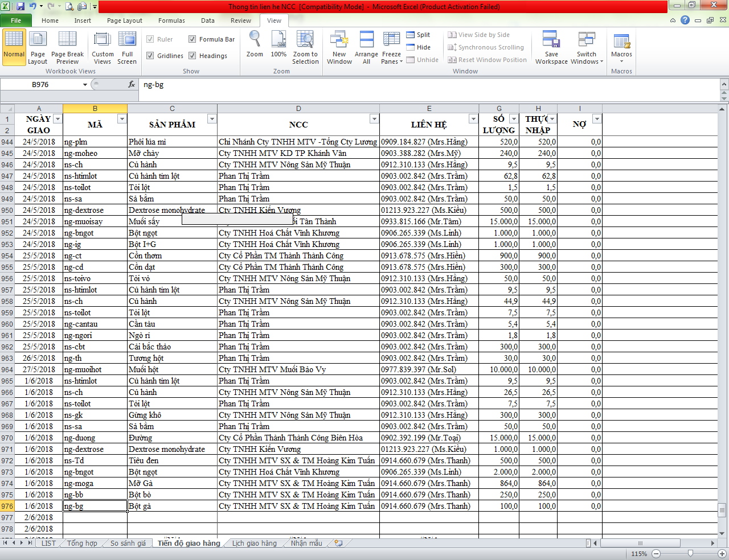Open the NCC column filter dropdown
Image resolution: width=729 pixels, height=560 pixels.
(x=374, y=119)
